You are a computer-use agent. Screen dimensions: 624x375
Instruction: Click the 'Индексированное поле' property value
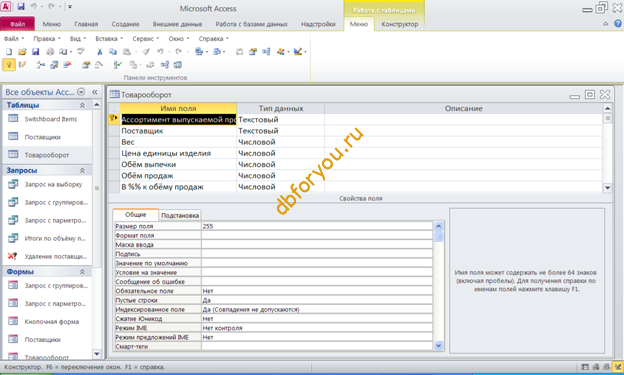click(317, 309)
